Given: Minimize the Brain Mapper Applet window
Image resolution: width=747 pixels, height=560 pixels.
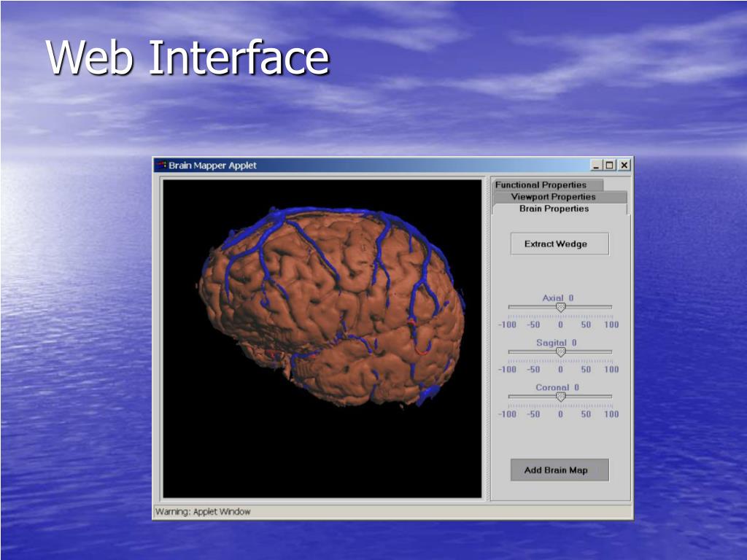Looking at the screenshot, I should (x=596, y=166).
